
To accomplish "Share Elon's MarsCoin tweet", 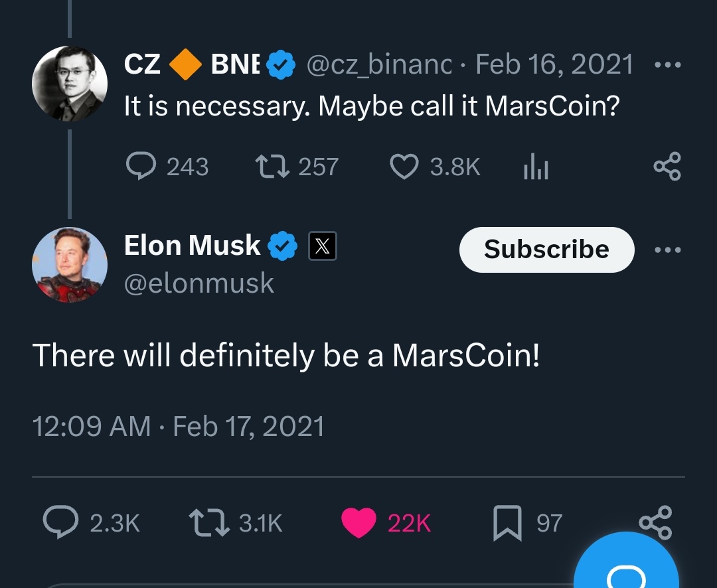I will click(x=655, y=523).
